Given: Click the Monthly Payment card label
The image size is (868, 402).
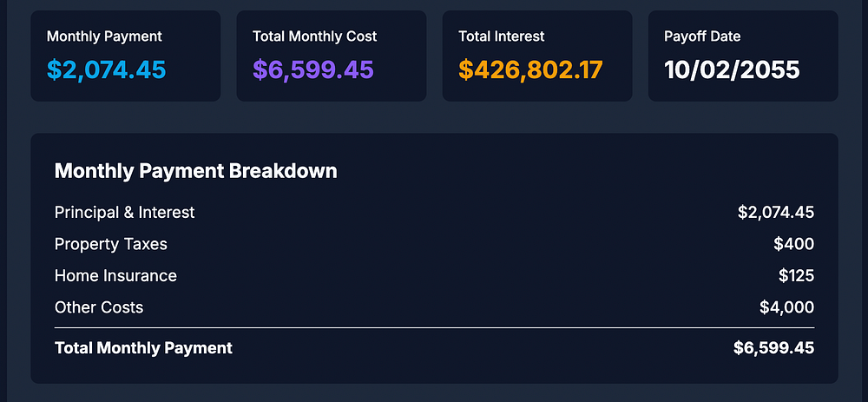Looking at the screenshot, I should (x=104, y=36).
